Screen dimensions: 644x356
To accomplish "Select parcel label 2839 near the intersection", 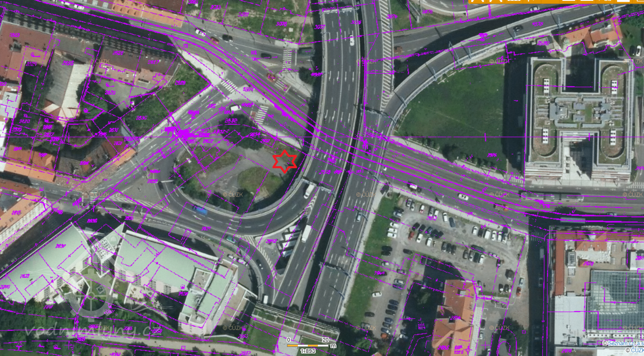I will 153,182.
